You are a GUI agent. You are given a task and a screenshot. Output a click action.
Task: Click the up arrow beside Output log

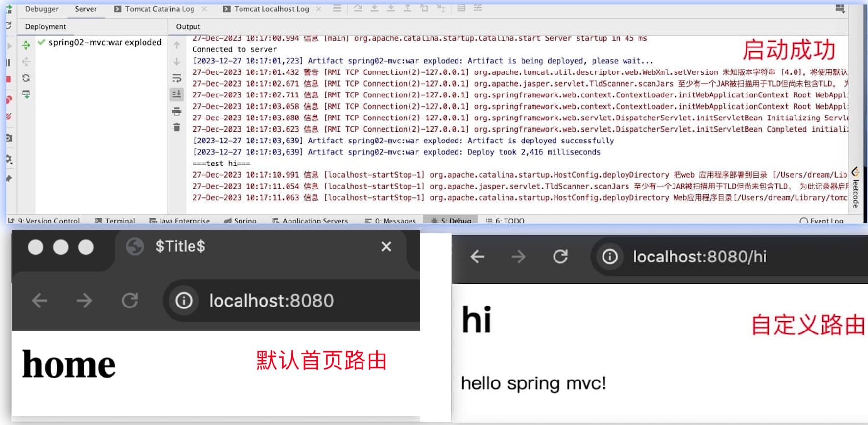[x=177, y=45]
